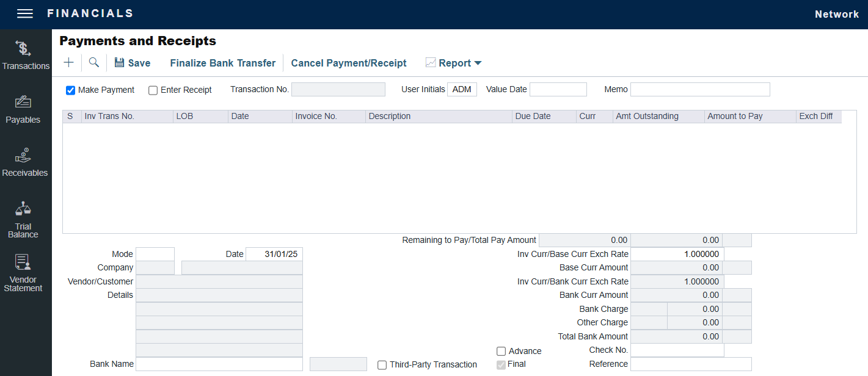Click the plus icon to add new
The width and height of the screenshot is (868, 376).
(x=68, y=63)
